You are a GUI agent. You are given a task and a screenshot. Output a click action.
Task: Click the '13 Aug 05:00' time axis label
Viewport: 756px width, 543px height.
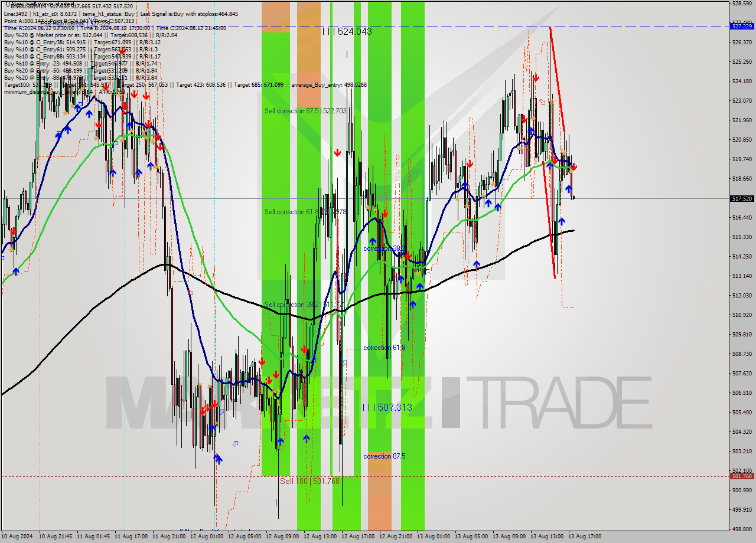(471, 537)
